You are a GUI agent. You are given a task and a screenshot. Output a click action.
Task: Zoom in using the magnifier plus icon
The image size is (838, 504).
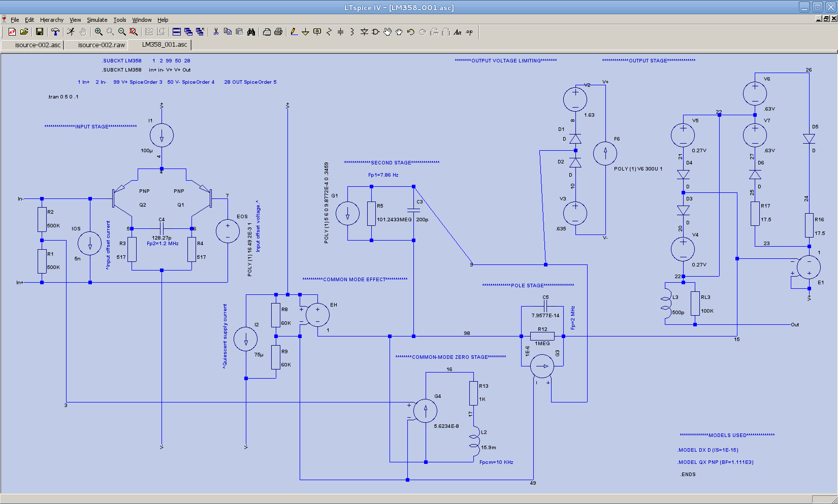(99, 31)
